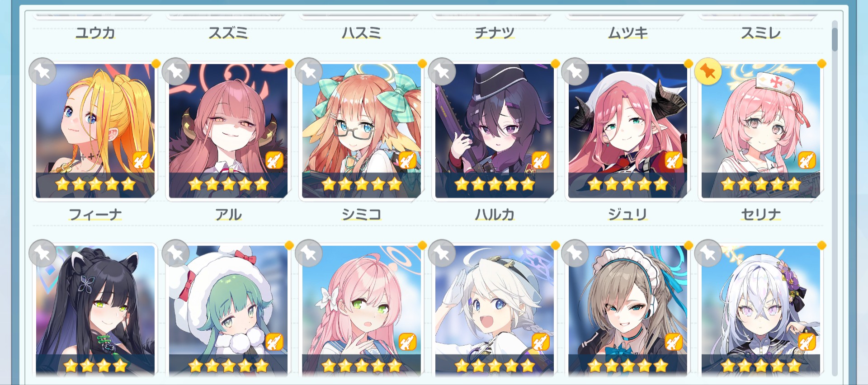868x385 pixels.
Task: Select the シミコ character with glasses
Action: click(361, 131)
